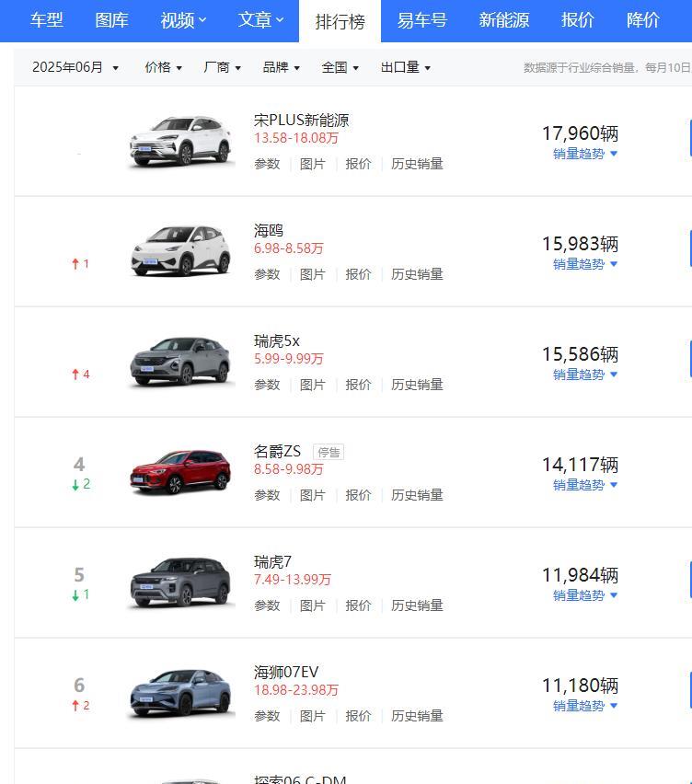View 历史销量 for 海鸥

click(417, 274)
